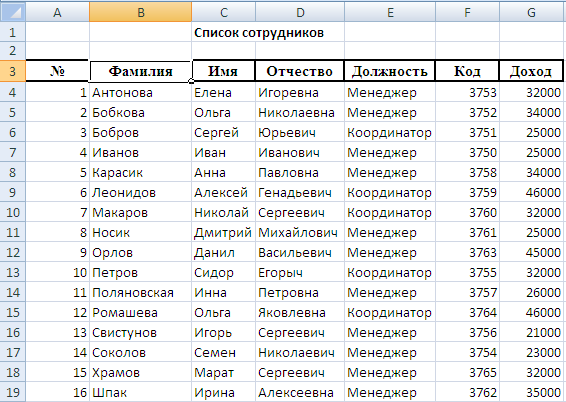Click the patronymic cell 'Яковлевна'
The image size is (566, 402).
pos(300,312)
